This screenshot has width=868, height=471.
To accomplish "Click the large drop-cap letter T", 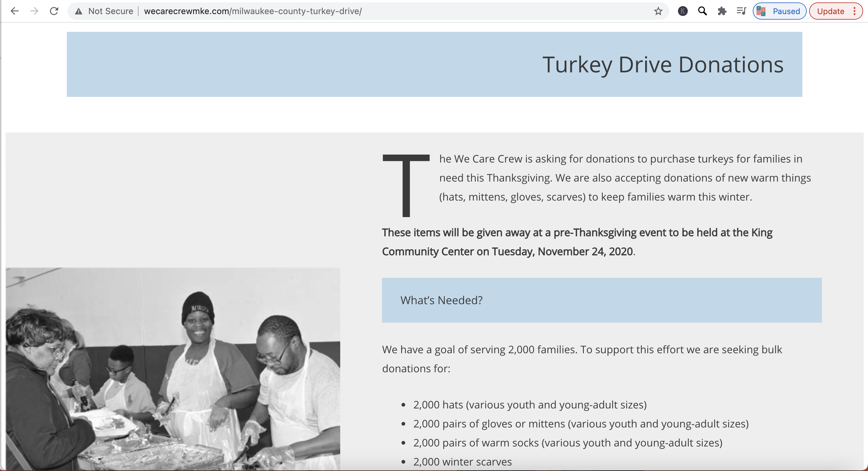I will 406,186.
